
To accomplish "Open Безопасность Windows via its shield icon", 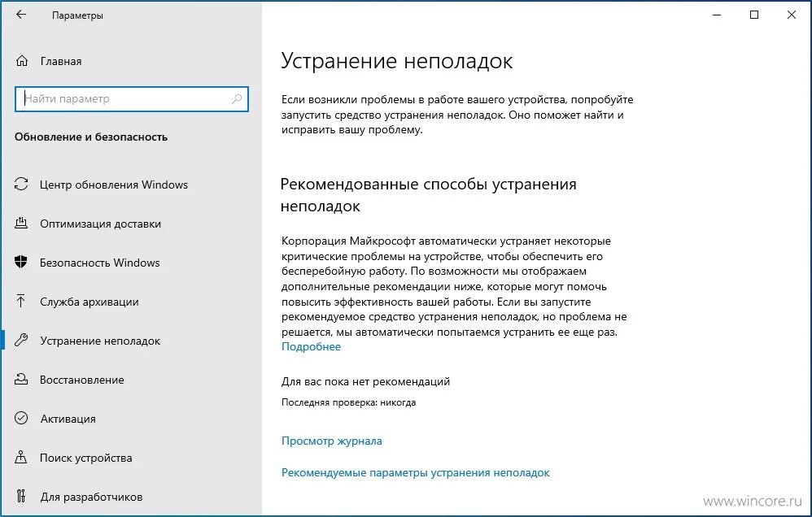I will click(20, 263).
